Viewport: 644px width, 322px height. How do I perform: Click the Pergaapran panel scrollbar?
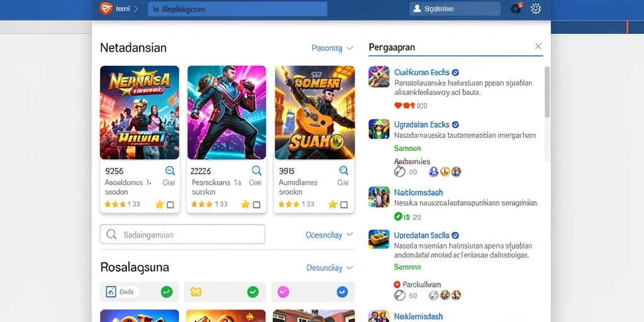(x=547, y=92)
